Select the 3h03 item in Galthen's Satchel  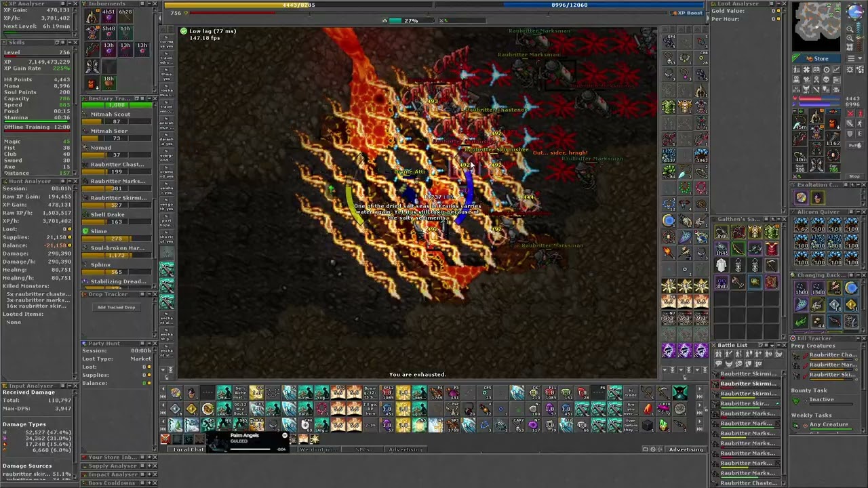[x=722, y=282]
